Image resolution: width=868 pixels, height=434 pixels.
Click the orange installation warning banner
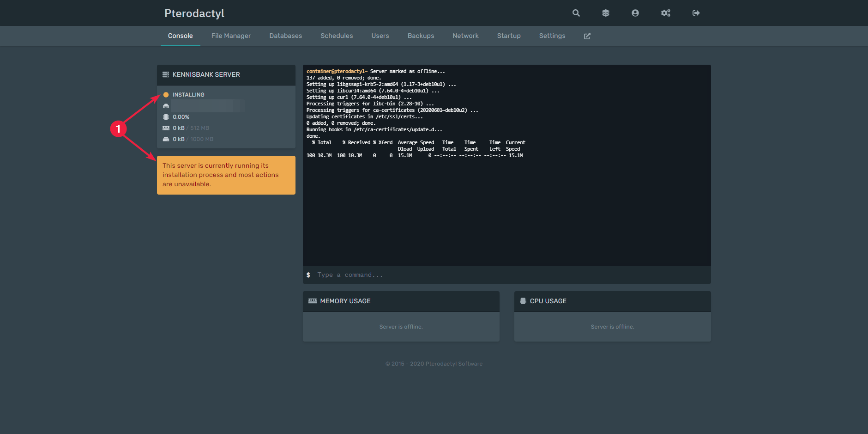coord(226,175)
